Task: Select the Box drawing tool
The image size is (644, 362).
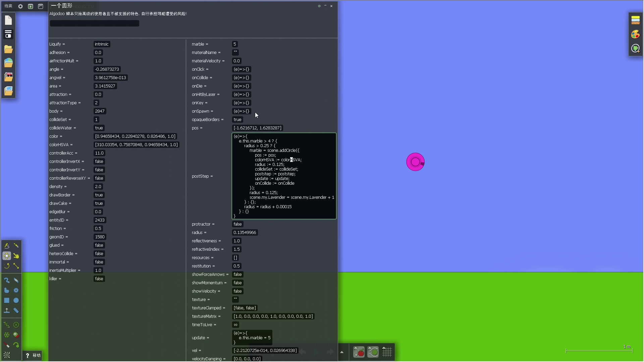Action: 6,301
